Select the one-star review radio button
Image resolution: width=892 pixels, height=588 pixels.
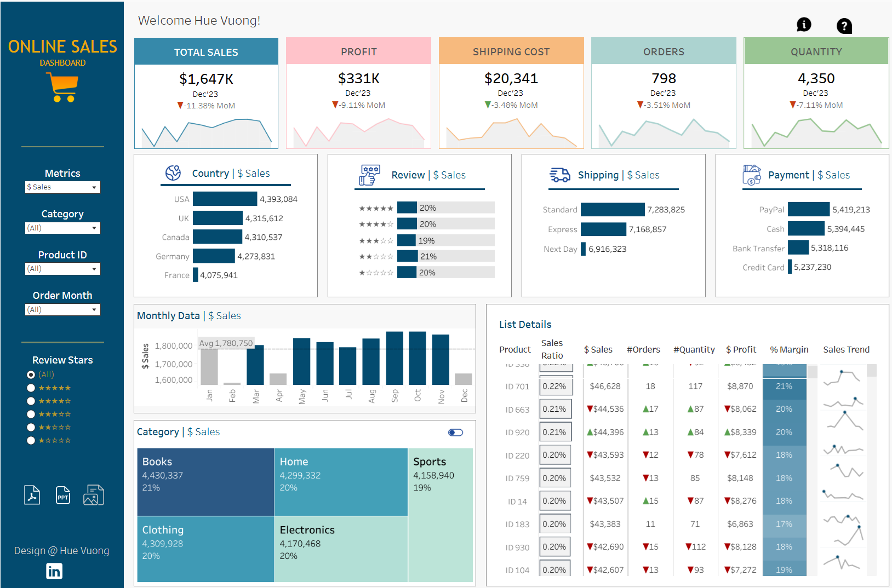(x=31, y=440)
